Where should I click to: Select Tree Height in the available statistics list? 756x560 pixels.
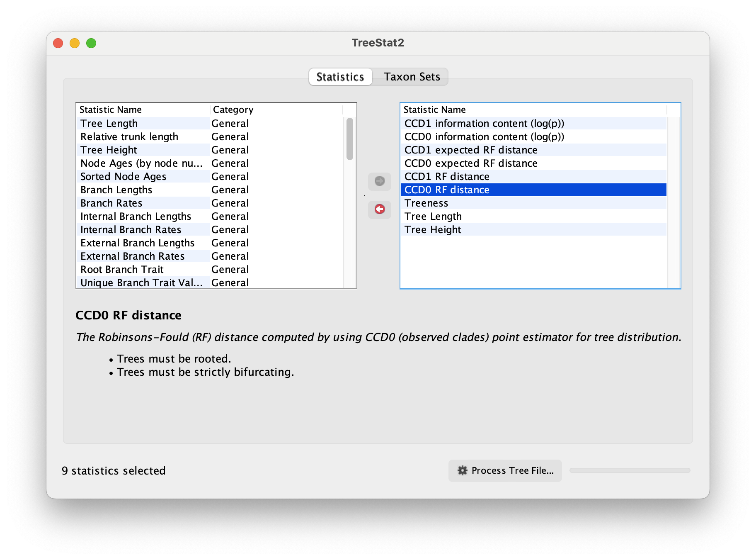click(x=210, y=150)
